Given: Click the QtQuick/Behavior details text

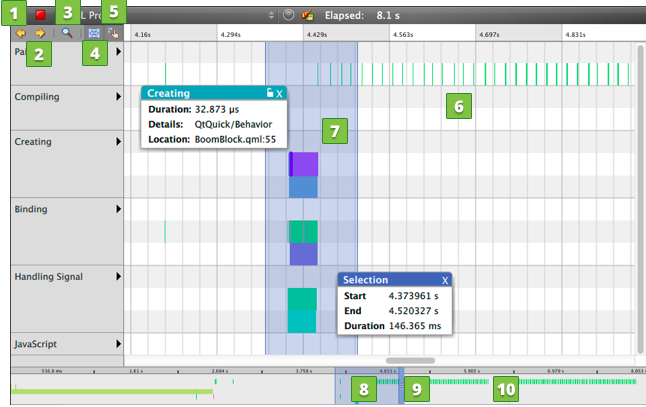Looking at the screenshot, I should (x=233, y=124).
